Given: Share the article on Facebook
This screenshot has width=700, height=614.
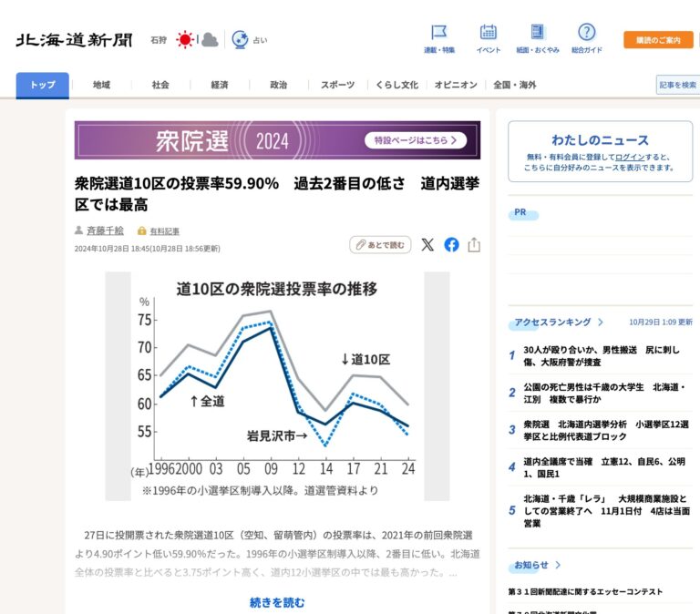Looking at the screenshot, I should [x=451, y=244].
